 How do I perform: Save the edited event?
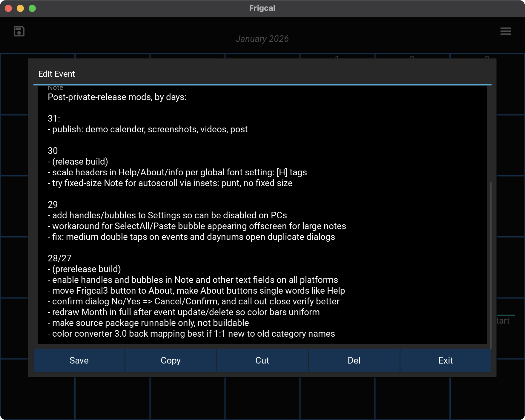[79, 360]
